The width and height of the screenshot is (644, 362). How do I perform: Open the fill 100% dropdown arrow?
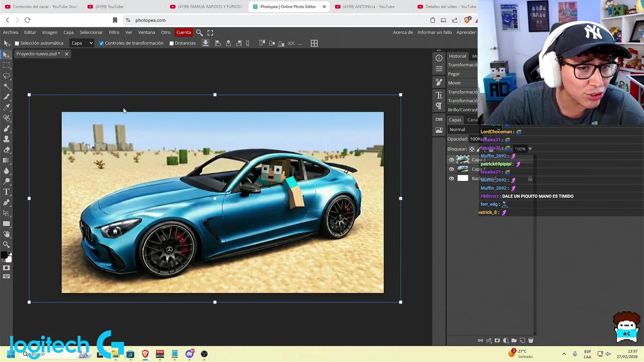tap(530, 149)
